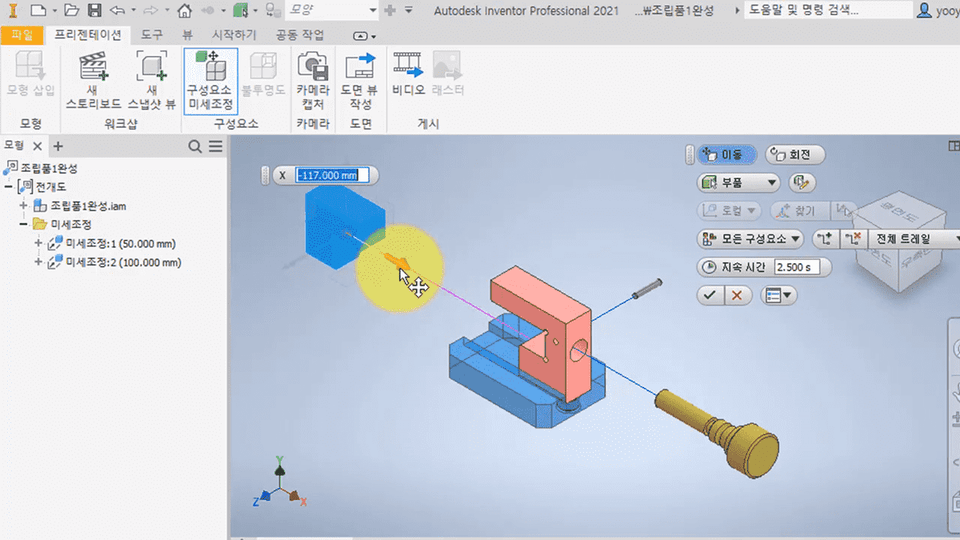The height and width of the screenshot is (540, 960).
Task: Click the ViewCube in the viewport
Action: coord(900,242)
